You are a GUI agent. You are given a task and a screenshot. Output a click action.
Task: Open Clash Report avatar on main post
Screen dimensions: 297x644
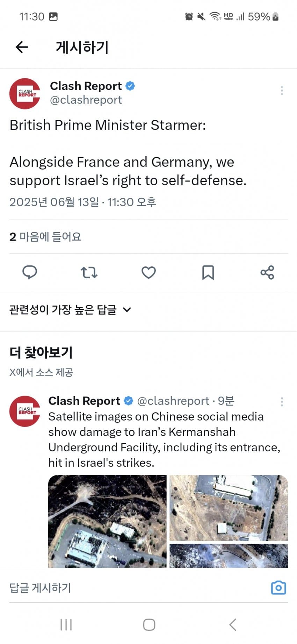25,94
